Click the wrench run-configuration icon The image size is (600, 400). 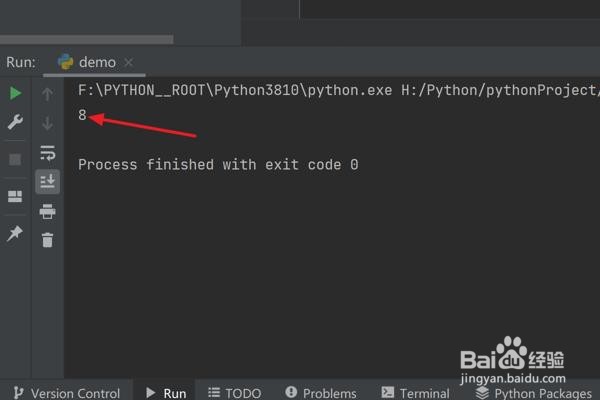(x=15, y=122)
